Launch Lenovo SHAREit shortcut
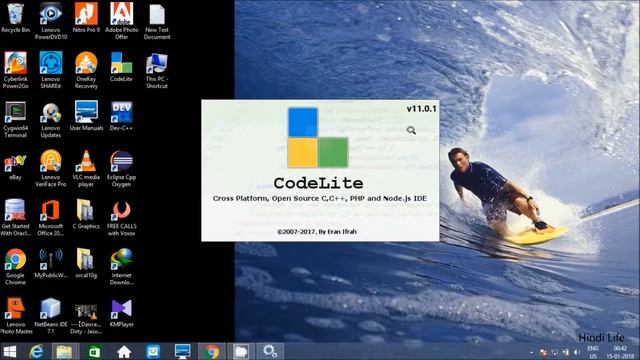 51,70
